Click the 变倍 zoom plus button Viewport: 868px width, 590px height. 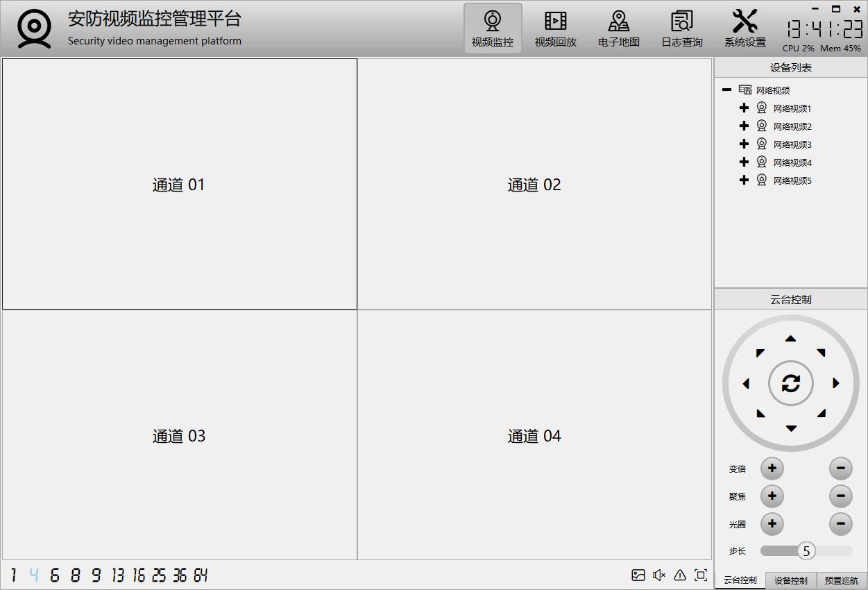pyautogui.click(x=772, y=469)
